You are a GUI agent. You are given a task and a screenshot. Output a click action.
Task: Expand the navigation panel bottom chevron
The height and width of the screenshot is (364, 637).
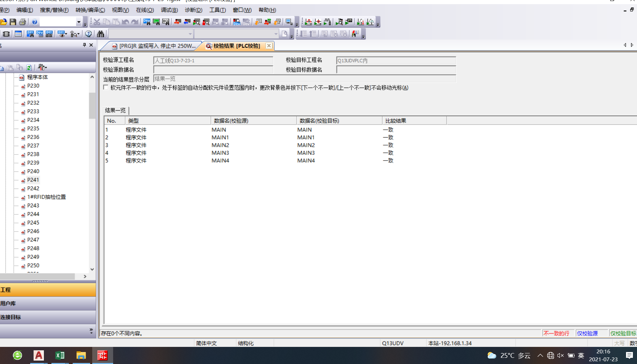coord(91,330)
